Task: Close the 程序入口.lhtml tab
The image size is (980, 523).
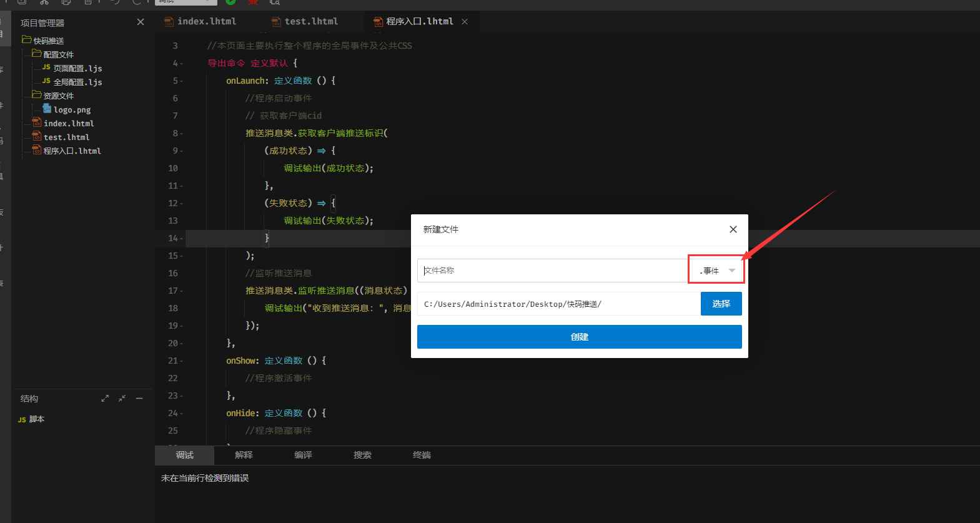Action: pos(465,21)
